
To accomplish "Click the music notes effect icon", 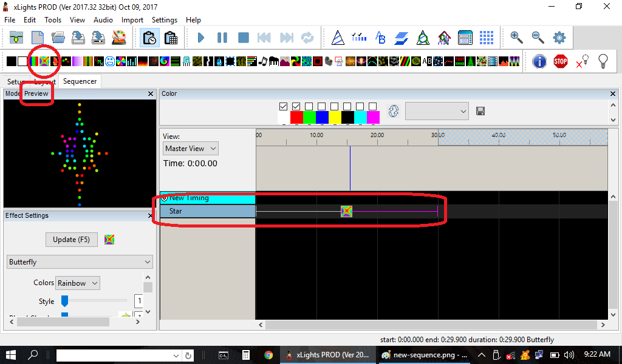I will click(263, 61).
